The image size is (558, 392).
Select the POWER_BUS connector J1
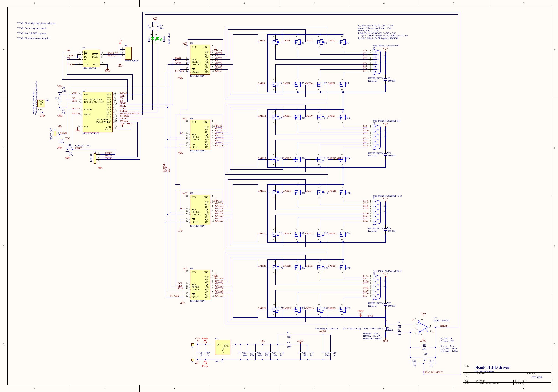point(128,53)
